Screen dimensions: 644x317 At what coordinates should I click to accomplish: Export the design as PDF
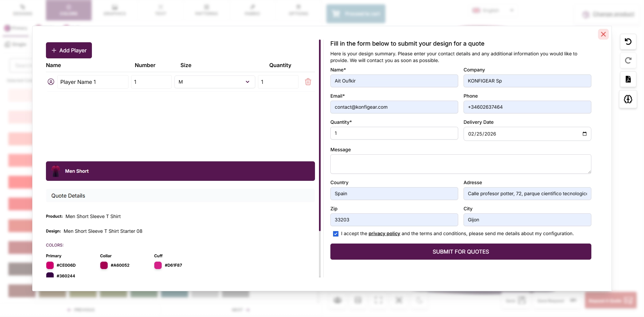[628, 80]
